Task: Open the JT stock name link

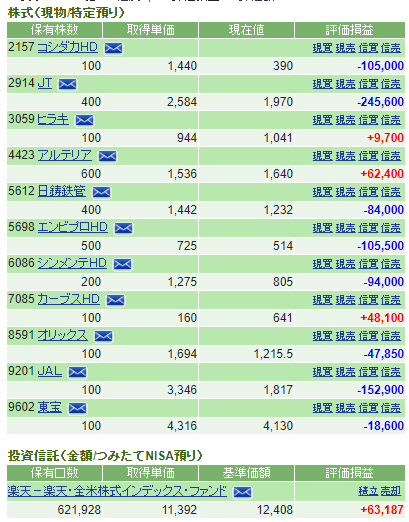Action: point(45,83)
